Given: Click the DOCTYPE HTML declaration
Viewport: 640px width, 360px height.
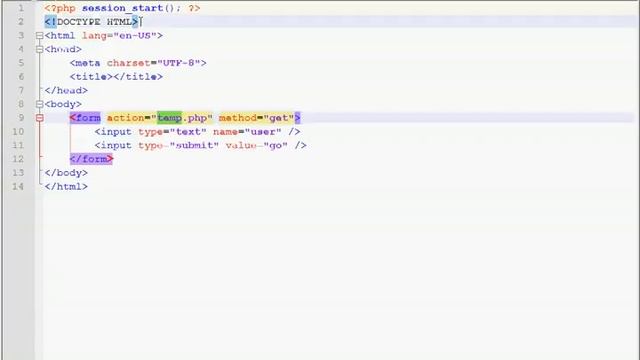Looking at the screenshot, I should coord(91,22).
